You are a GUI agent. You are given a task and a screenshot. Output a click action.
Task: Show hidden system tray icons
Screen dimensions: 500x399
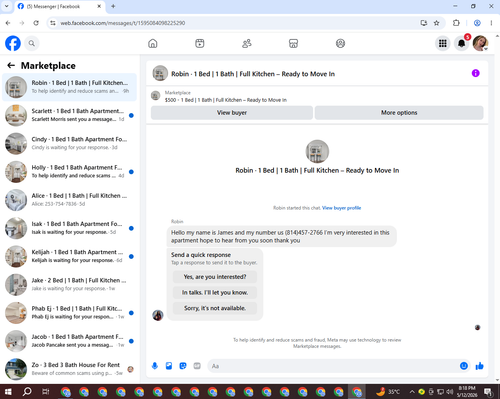click(x=412, y=392)
